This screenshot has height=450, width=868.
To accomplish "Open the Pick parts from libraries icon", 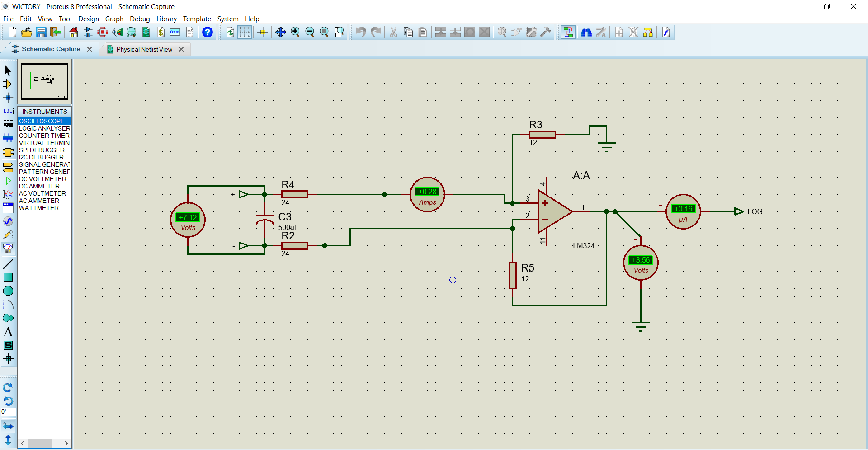I will click(502, 32).
